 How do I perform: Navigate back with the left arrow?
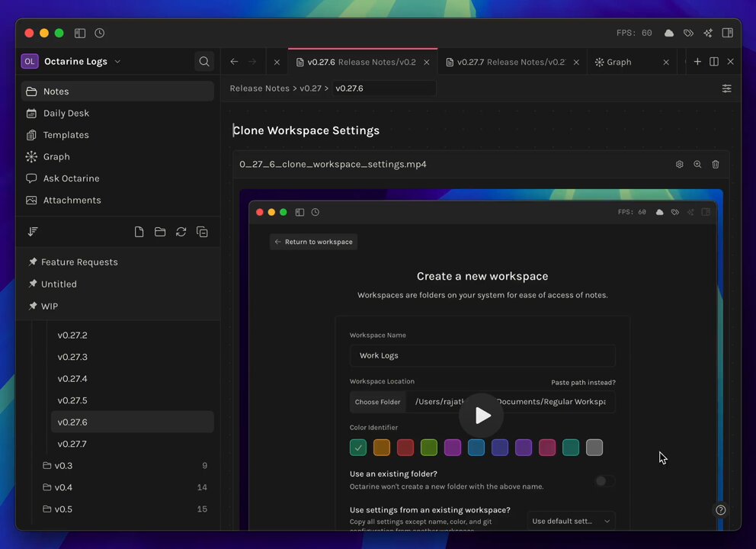(234, 62)
